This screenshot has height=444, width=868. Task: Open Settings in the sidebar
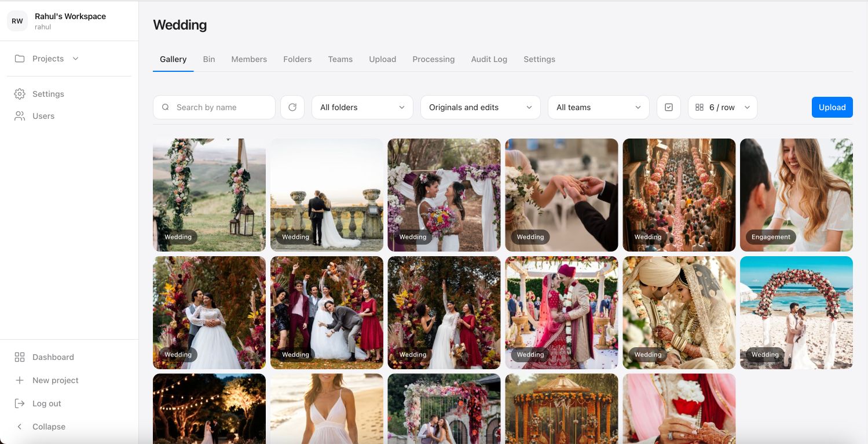48,94
